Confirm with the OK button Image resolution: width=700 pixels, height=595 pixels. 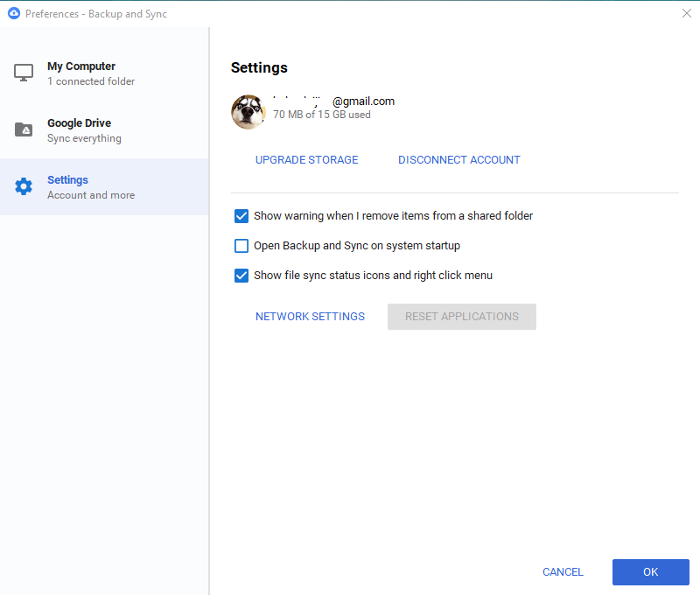coord(650,572)
